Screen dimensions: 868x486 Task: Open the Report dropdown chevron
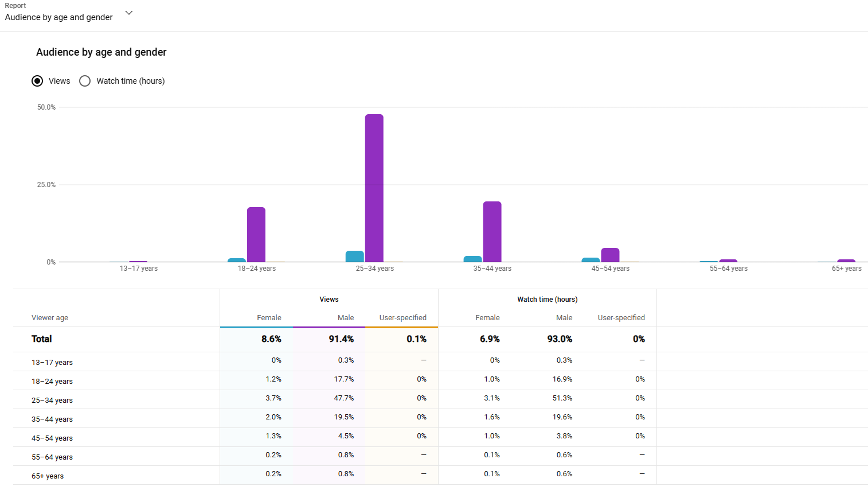point(129,13)
